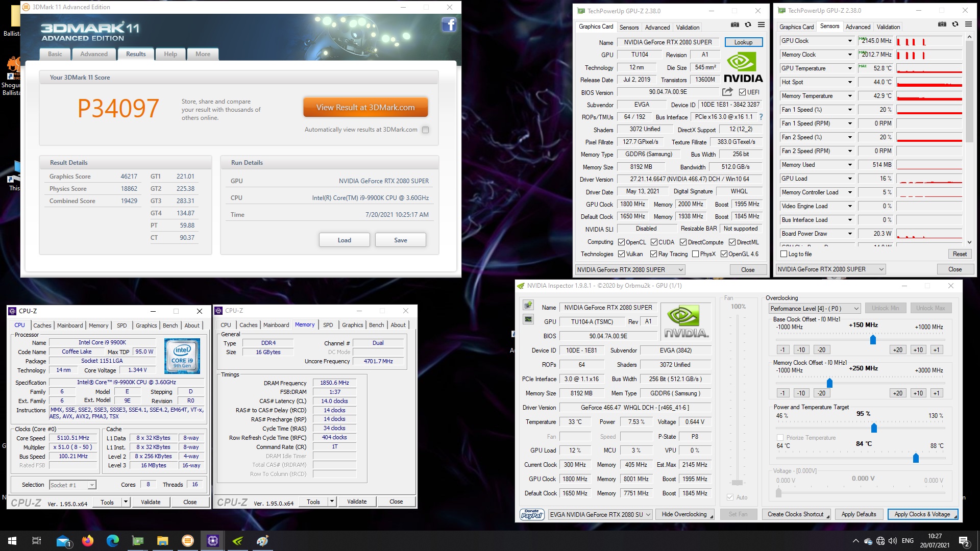This screenshot has height=551, width=980.
Task: Launch Firefox from the taskbar
Action: coord(88,541)
